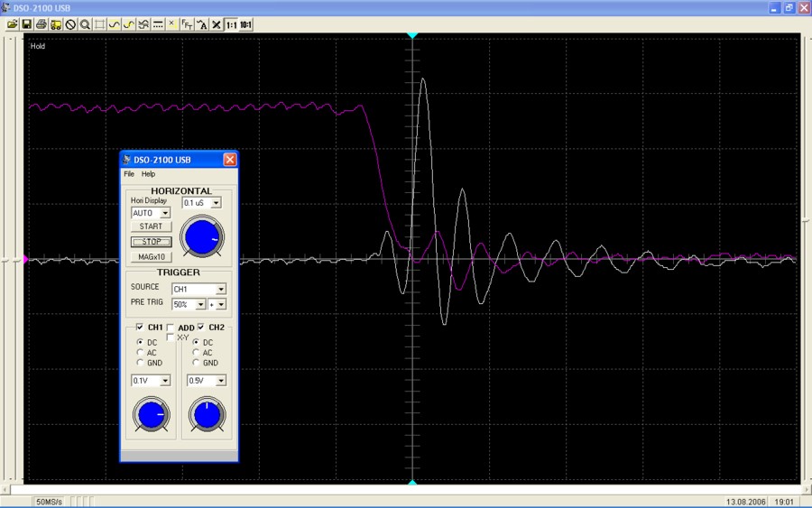Click the second sine-wave icon beside the first
Viewport: 812px width, 508px height.
point(128,24)
